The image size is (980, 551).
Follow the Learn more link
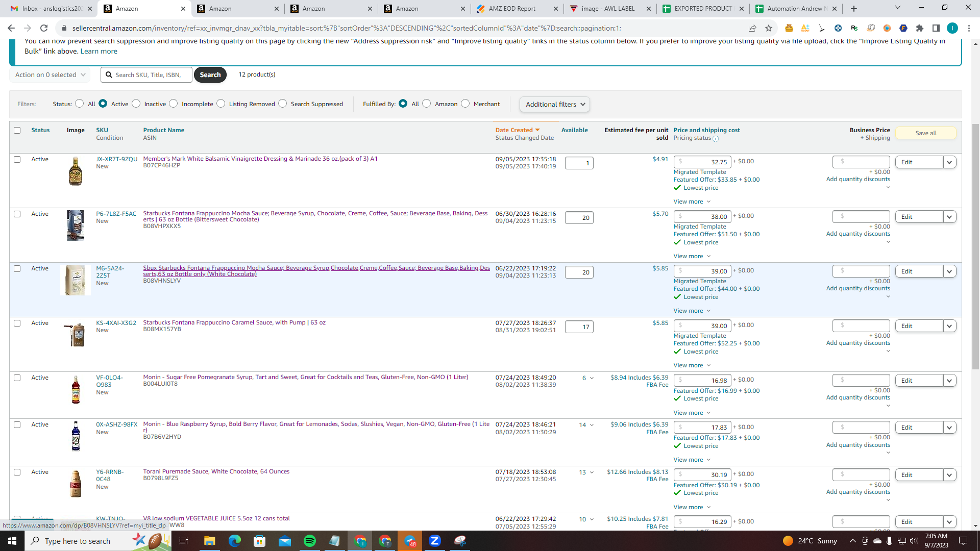(x=99, y=51)
